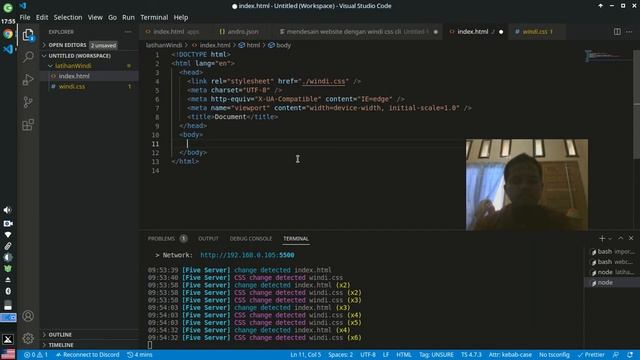Screen dimensions: 640x360
Task: Open the View menu
Action: pyautogui.click(x=95, y=17)
